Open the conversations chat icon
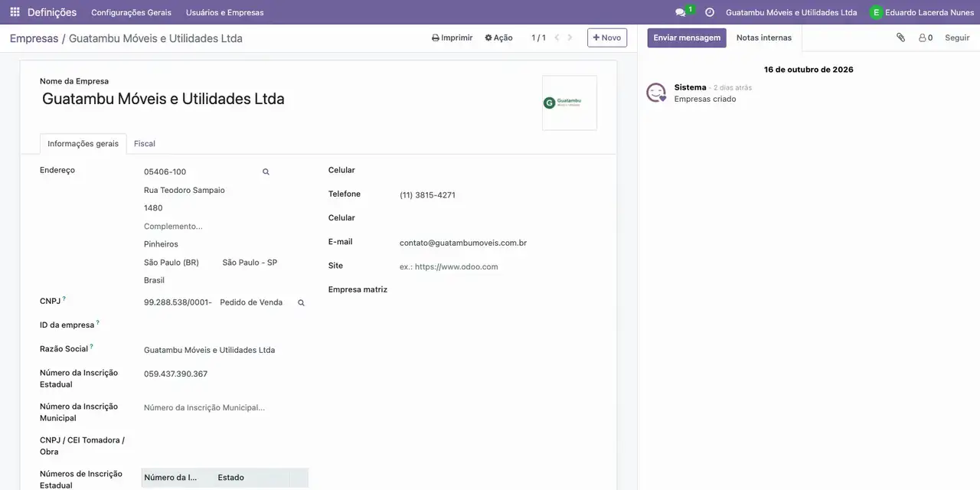Viewport: 980px width, 490px height. [x=681, y=12]
